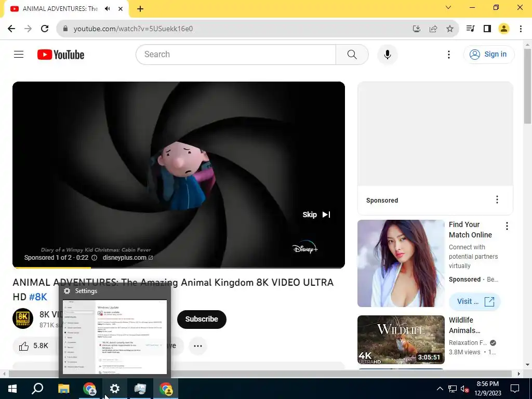Open more actions below the video
Viewport: 532px width, 399px height.
tap(198, 345)
